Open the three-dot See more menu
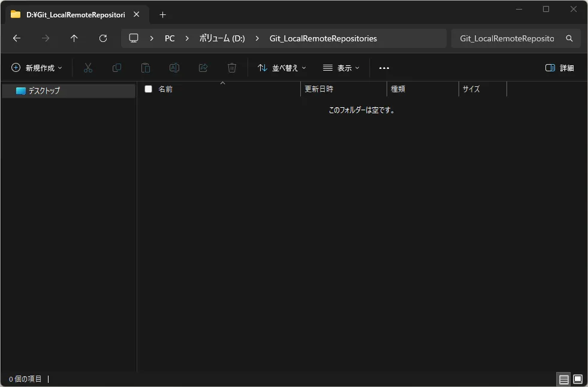588x387 pixels. pos(384,68)
